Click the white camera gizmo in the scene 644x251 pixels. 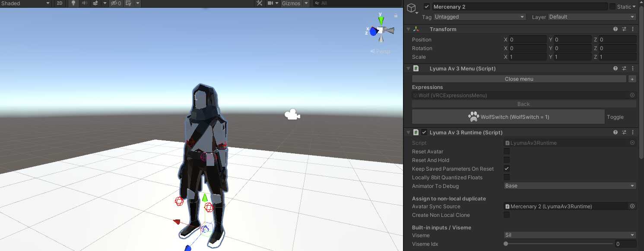point(292,115)
